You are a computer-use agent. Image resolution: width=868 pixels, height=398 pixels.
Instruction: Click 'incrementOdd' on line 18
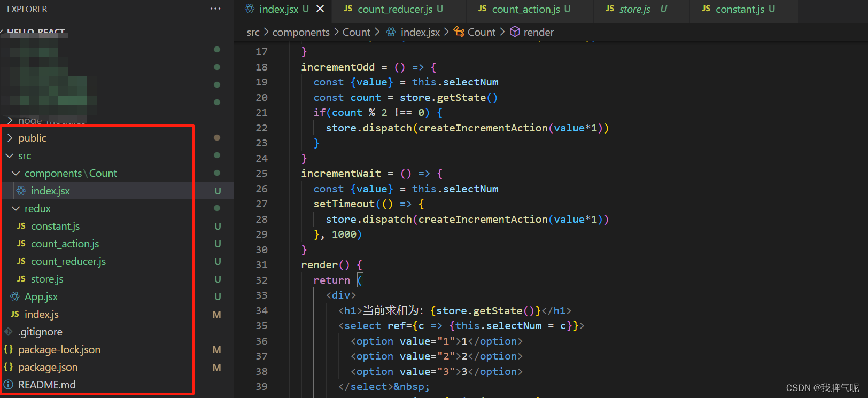tap(338, 67)
